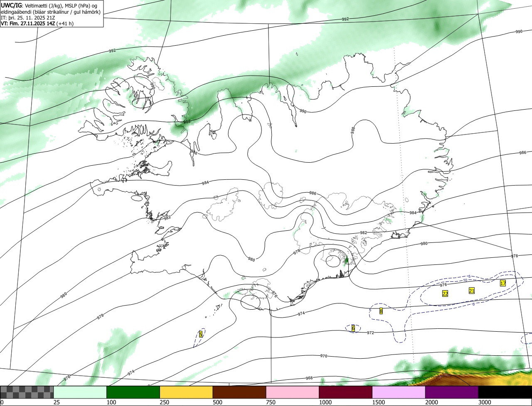The width and height of the screenshot is (532, 406).
Task: Click the legend tick value 750
Action: point(271,402)
